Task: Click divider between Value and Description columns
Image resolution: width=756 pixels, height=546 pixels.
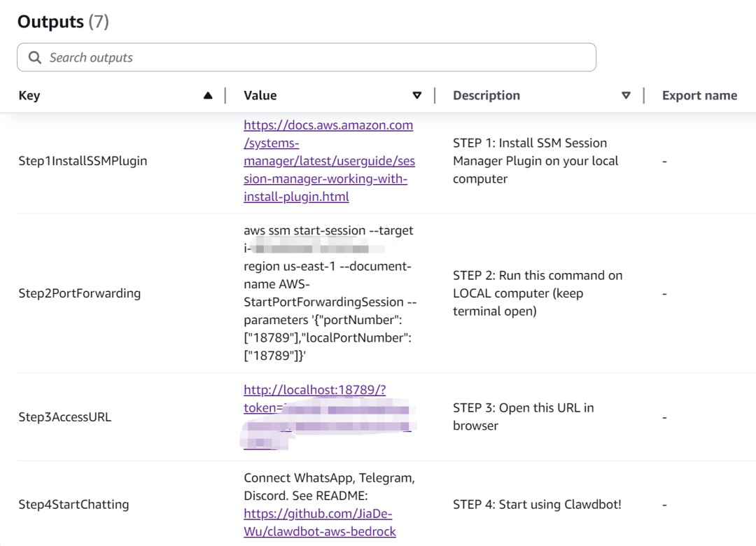Action: point(435,96)
